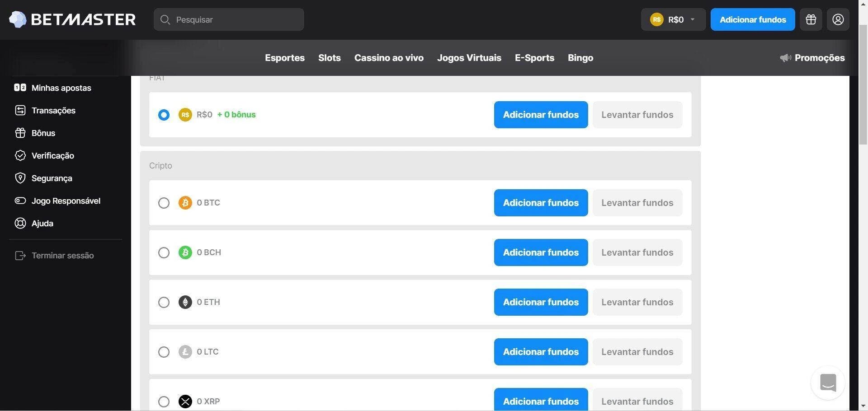This screenshot has width=868, height=411.
Task: Click Levantar fundos for ETH
Action: (x=637, y=302)
